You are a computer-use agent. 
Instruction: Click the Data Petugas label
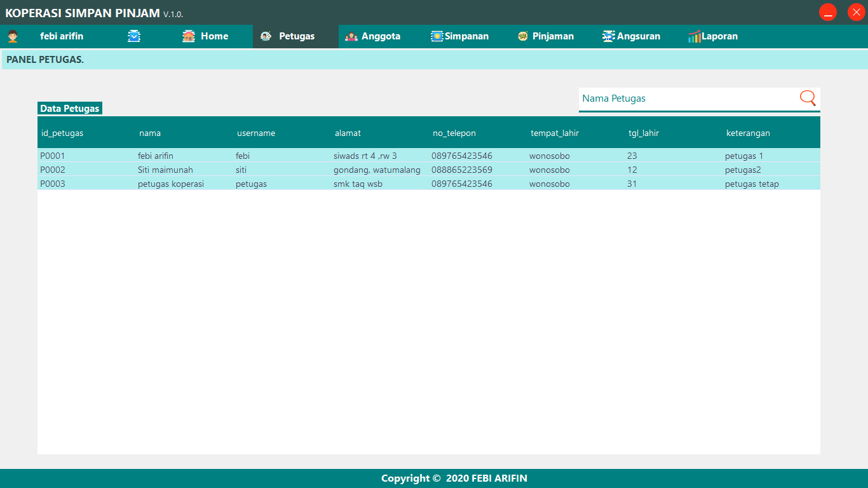tap(70, 108)
